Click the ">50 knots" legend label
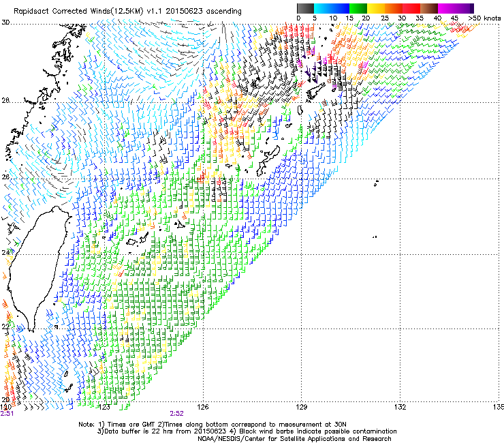This screenshot has height=443, width=504. coord(484,18)
